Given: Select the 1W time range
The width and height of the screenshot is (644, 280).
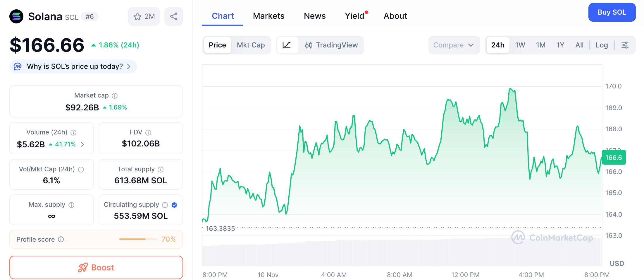Looking at the screenshot, I should tap(520, 45).
